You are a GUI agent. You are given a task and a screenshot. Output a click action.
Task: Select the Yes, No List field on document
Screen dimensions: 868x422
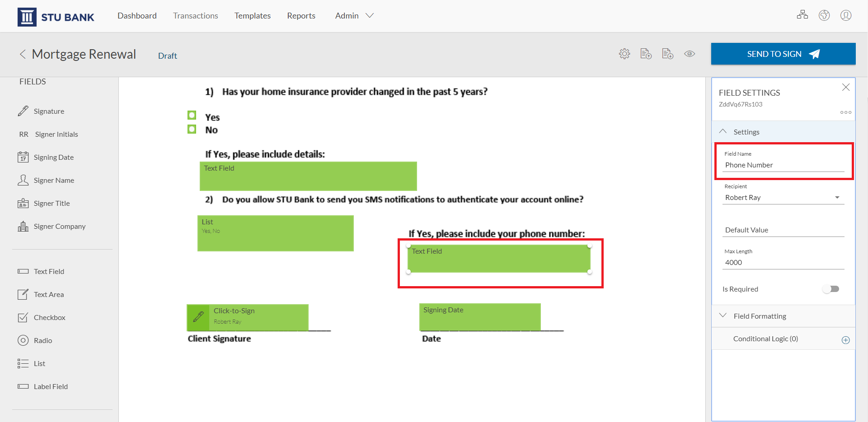click(276, 233)
